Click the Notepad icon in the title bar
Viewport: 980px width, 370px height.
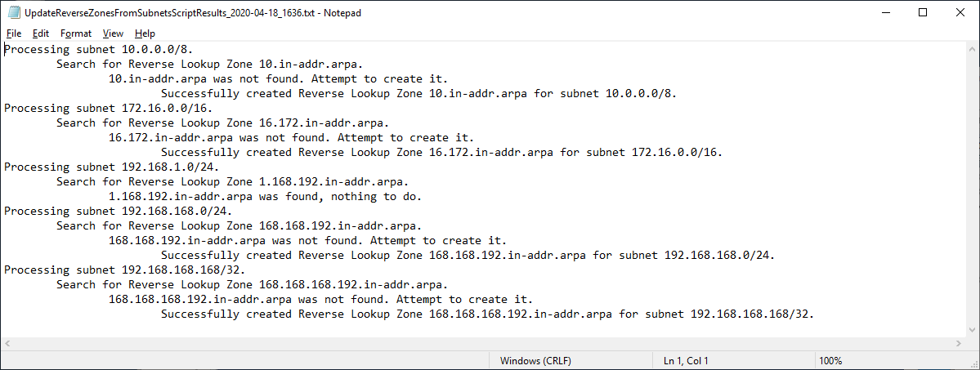pos(13,13)
